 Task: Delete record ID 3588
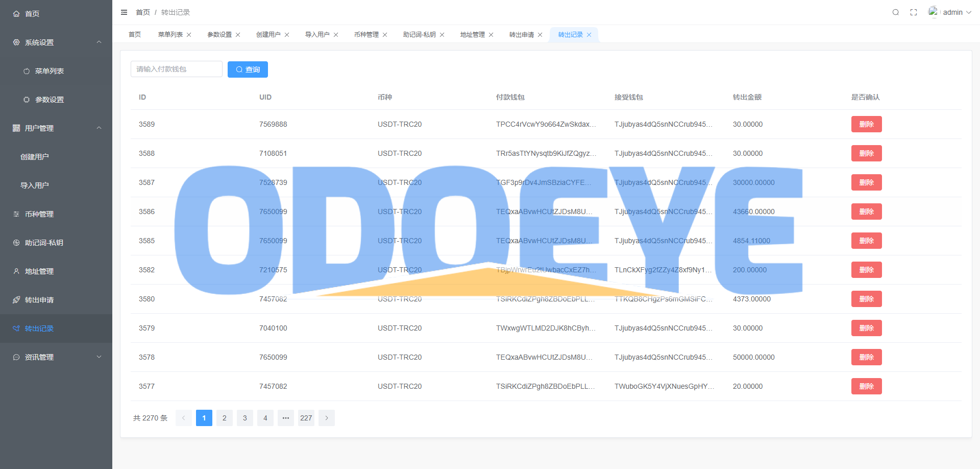[866, 153]
